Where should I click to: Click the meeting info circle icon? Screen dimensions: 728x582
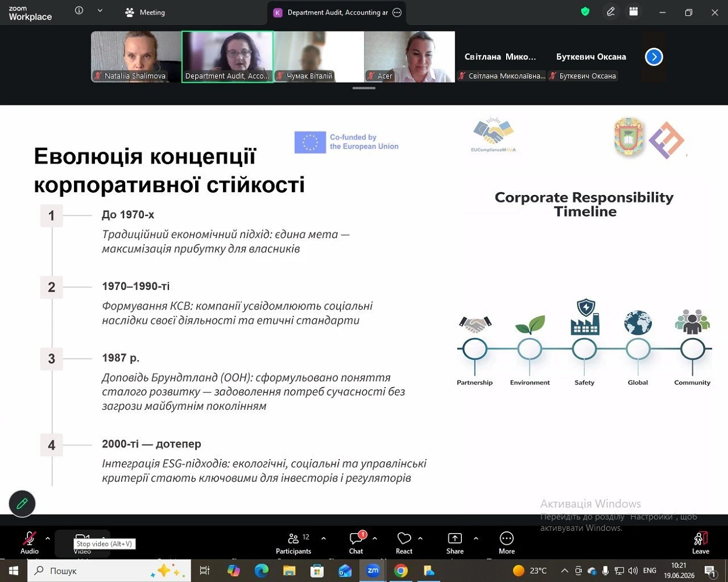tap(79, 10)
